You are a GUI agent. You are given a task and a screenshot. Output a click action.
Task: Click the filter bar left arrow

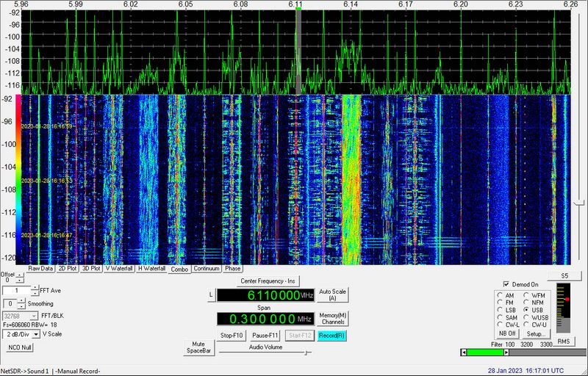(464, 352)
